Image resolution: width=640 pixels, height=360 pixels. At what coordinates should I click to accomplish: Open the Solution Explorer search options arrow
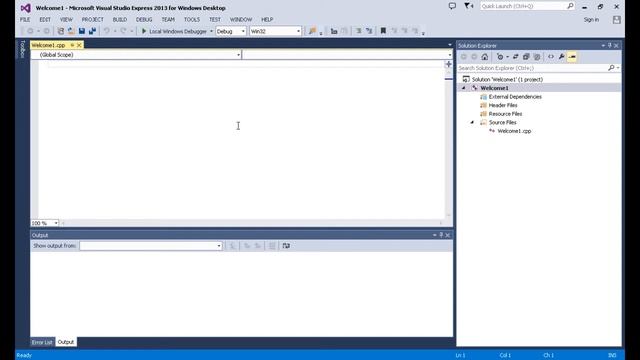click(618, 68)
